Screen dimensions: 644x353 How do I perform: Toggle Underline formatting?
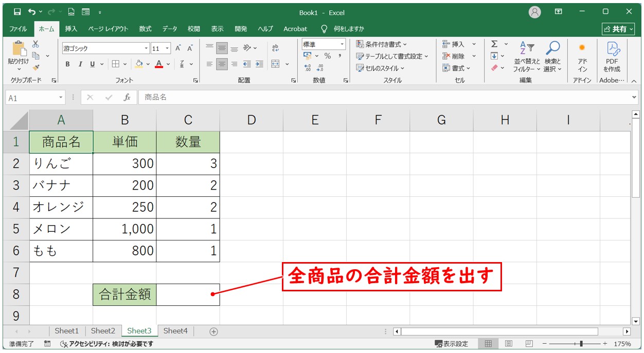(x=93, y=64)
